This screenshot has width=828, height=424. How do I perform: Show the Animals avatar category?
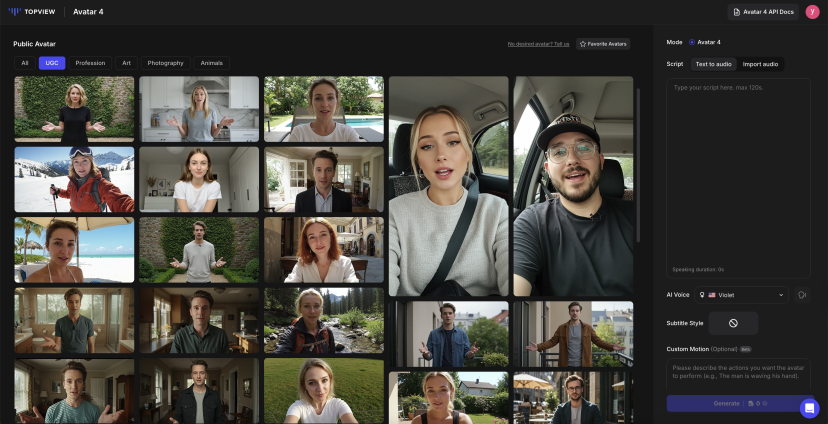211,63
